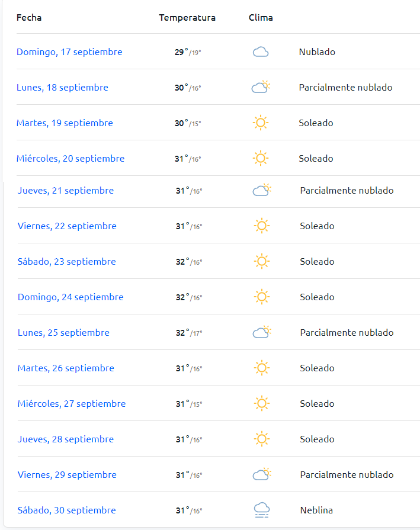Click the sun icon for Jueves 28 septiembre
The image size is (420, 530).
point(262,439)
